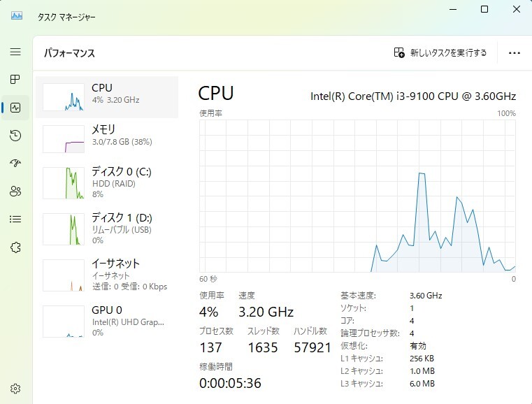This screenshot has width=532, height=404.
Task: Click the GPU 0 mini graph thumbnail
Action: point(64,322)
